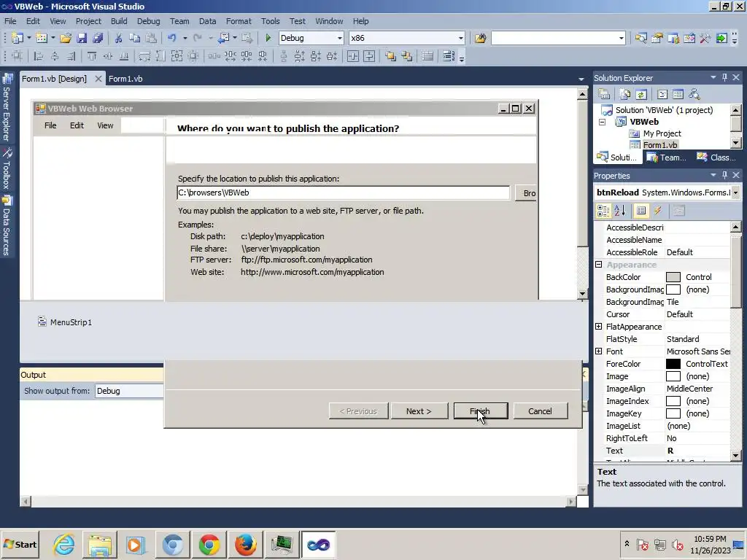
Task: Click the Cancel button in the wizard
Action: click(x=540, y=411)
